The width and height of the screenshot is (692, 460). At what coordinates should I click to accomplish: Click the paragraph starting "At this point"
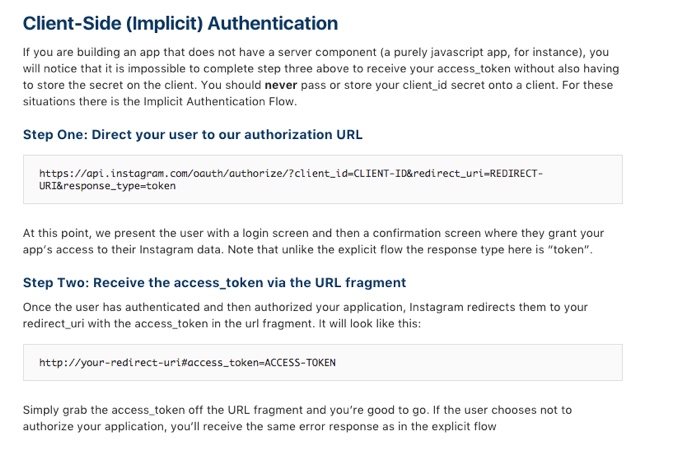pyautogui.click(x=313, y=241)
